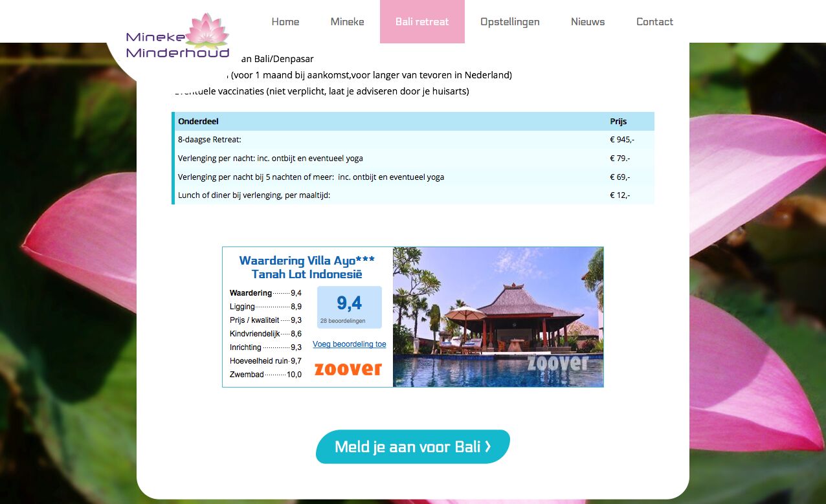The width and height of the screenshot is (826, 504).
Task: Open the Nieuws page
Action: (588, 22)
